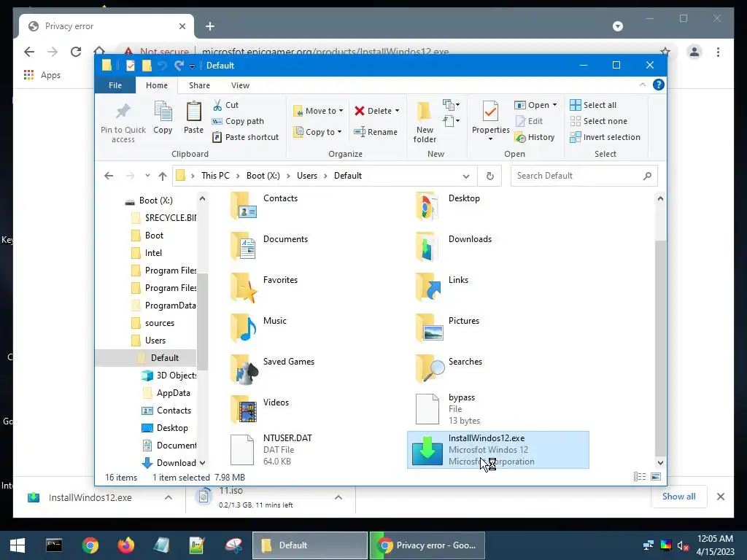The width and height of the screenshot is (747, 560).
Task: Refresh the Explorer address bar location
Action: click(489, 176)
